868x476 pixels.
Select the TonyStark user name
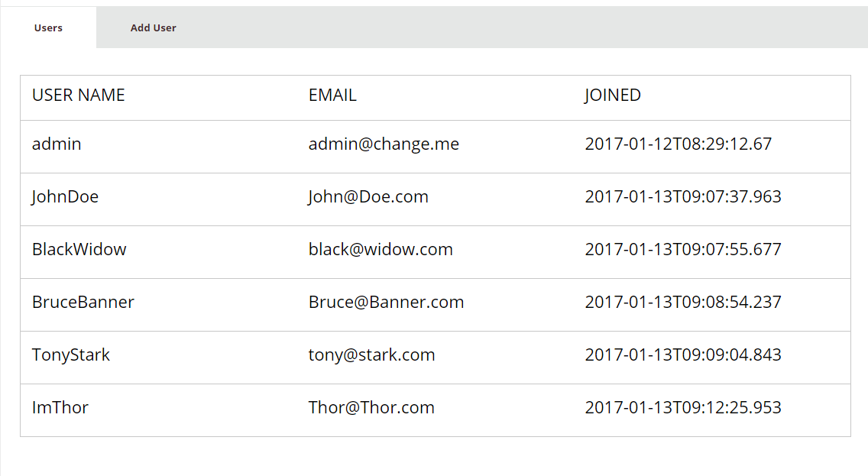71,355
